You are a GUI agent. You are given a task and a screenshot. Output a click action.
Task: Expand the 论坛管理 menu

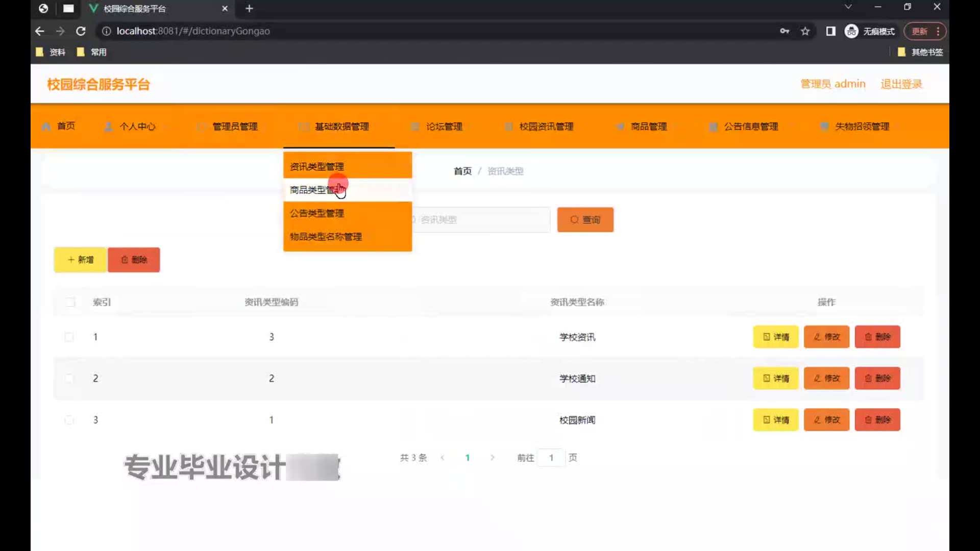point(444,127)
